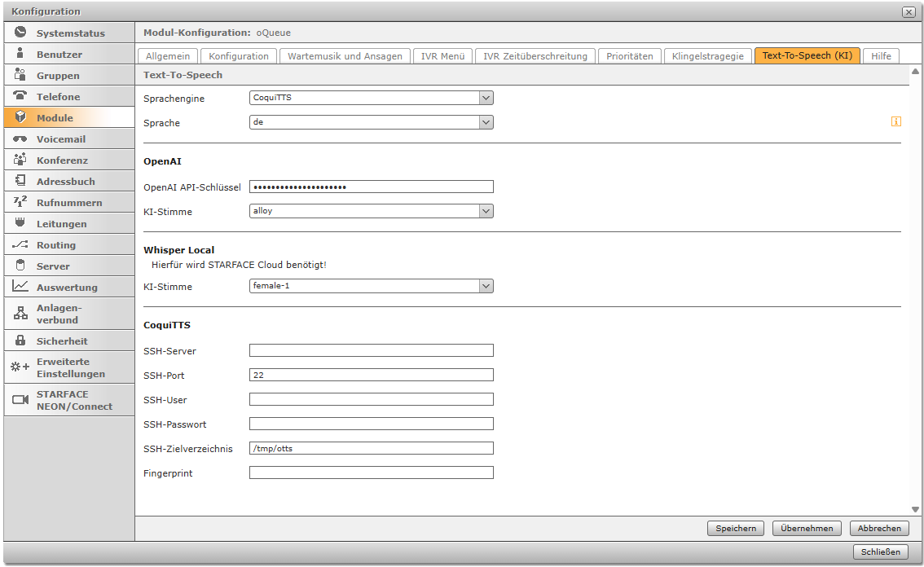Viewport: 924px width, 567px height.
Task: Open Whisper Local KI-Stimme dropdown
Action: point(486,286)
